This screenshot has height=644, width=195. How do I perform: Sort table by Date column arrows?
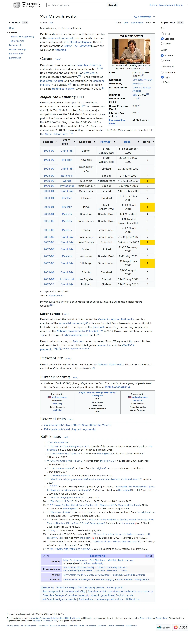138,142
